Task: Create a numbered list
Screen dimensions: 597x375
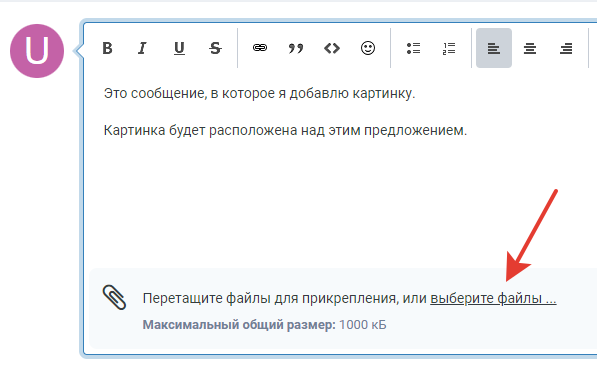Action: click(x=449, y=48)
